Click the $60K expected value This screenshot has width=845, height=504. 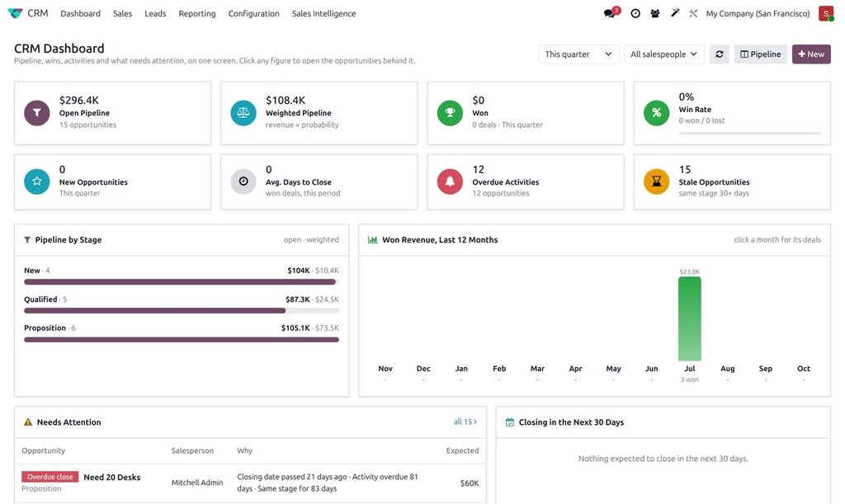470,483
